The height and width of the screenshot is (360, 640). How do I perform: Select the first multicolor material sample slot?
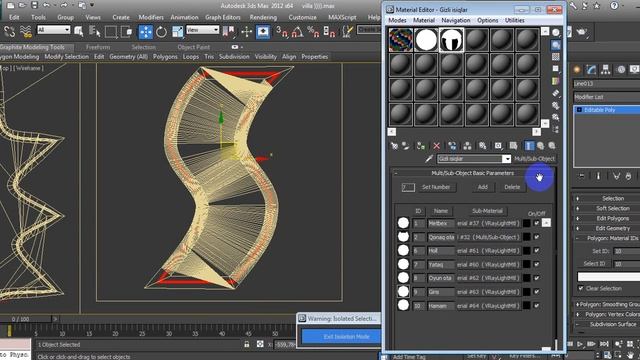pos(400,40)
